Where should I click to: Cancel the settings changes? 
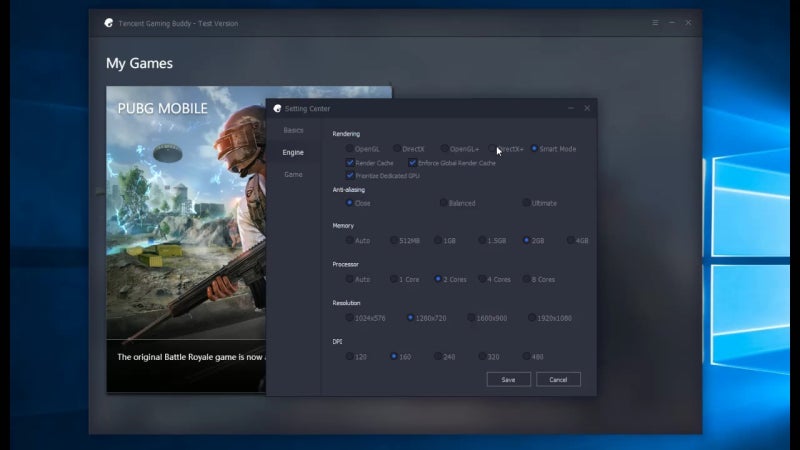pos(558,379)
